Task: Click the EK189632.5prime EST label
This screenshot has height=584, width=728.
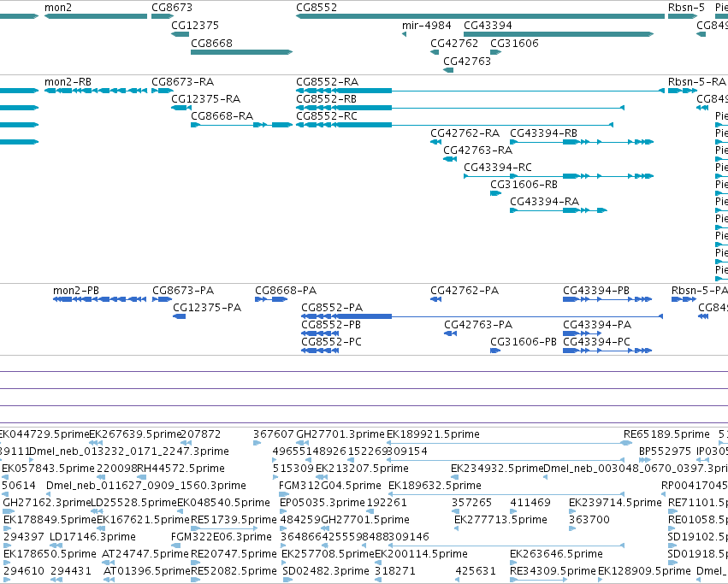Action: (x=435, y=486)
